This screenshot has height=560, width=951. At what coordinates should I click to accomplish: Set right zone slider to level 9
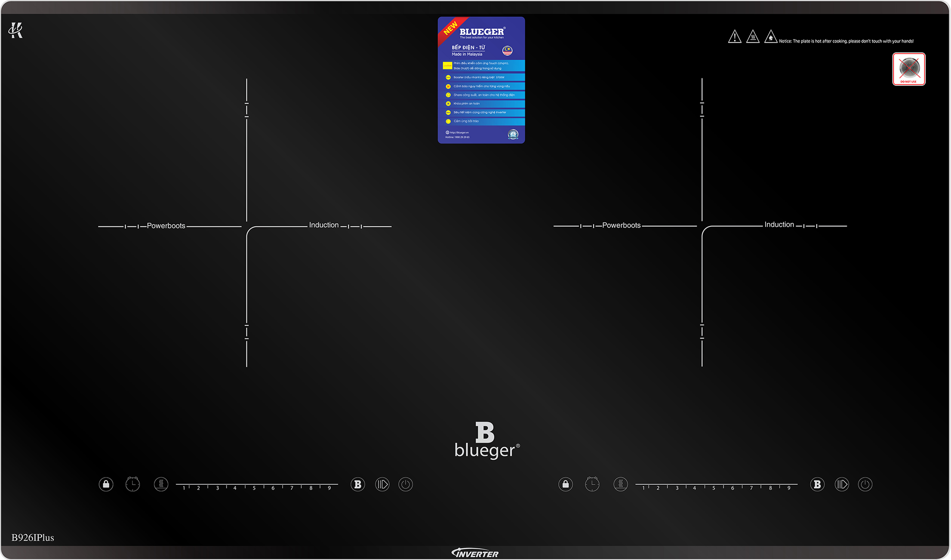[x=789, y=488]
